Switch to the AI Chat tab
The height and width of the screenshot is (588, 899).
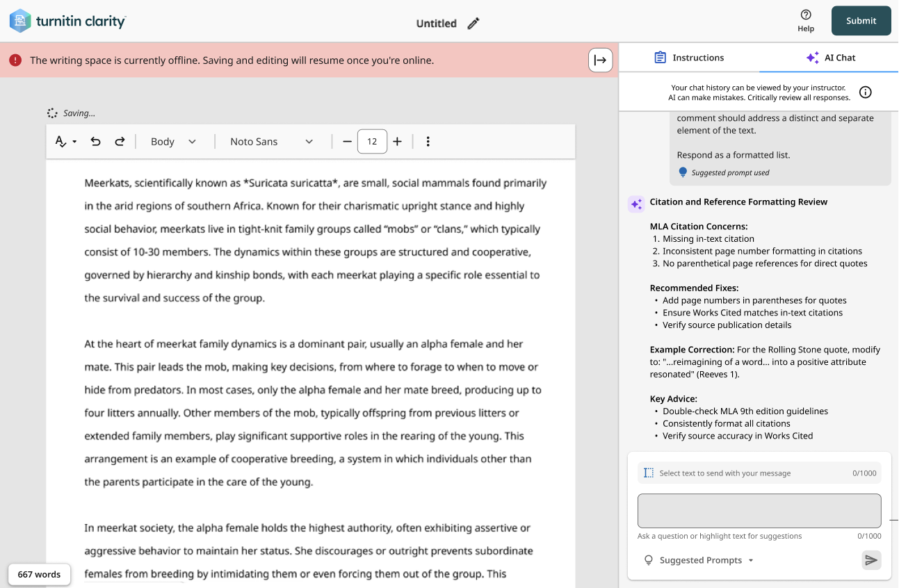[x=829, y=58]
